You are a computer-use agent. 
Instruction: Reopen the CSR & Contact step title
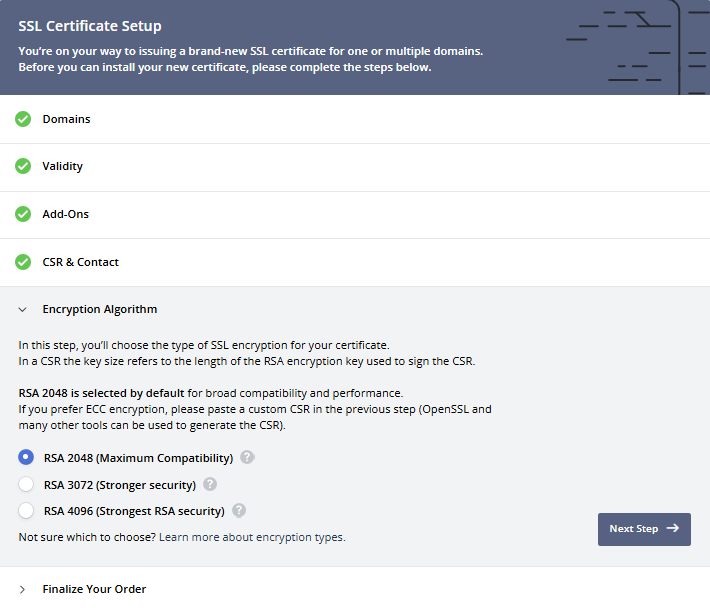click(80, 262)
